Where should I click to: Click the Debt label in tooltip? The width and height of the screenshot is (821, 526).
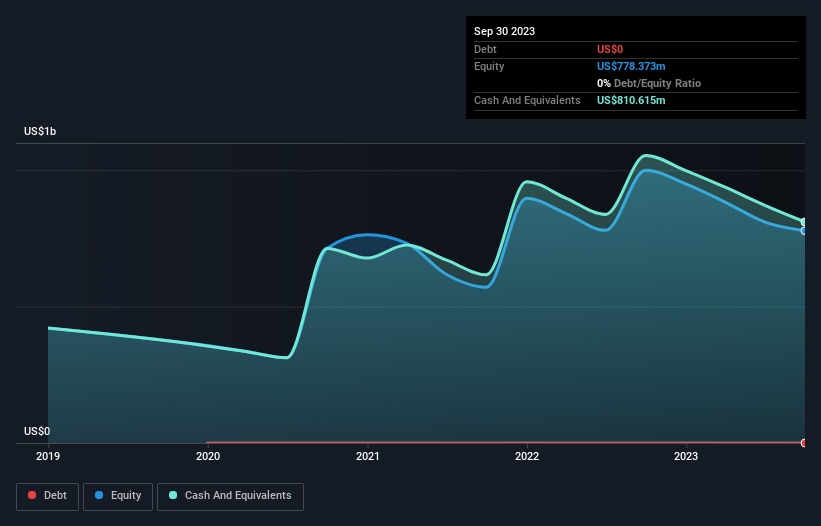[x=485, y=49]
